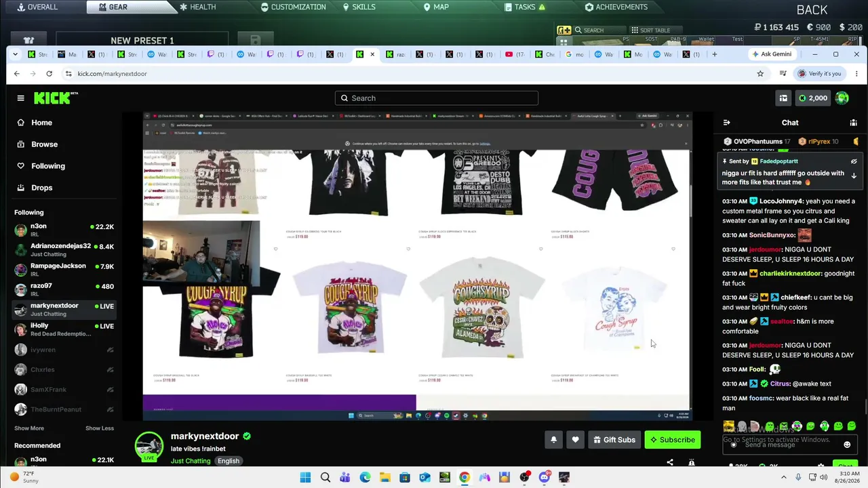Open the user avatar menu in Kick header
868x488 pixels.
[842, 98]
